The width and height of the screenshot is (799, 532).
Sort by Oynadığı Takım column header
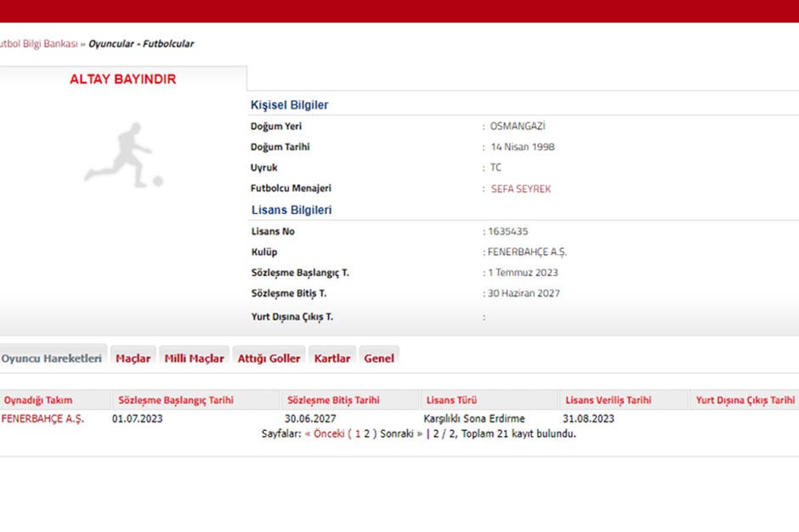pos(38,399)
